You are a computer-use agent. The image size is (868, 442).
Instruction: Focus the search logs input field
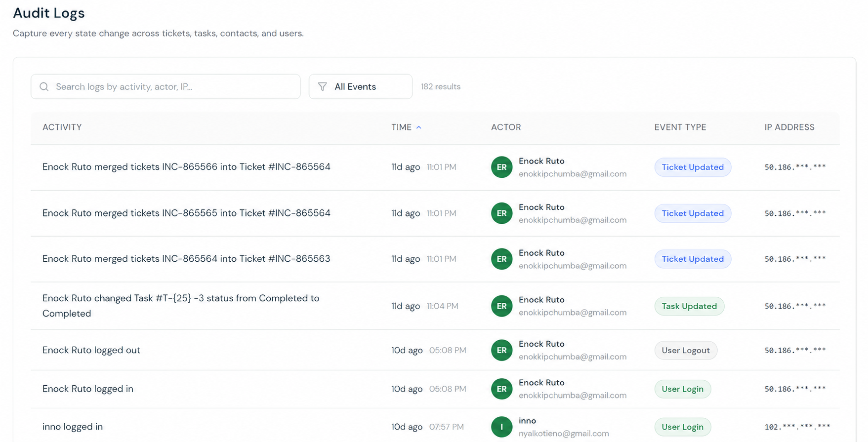(165, 86)
